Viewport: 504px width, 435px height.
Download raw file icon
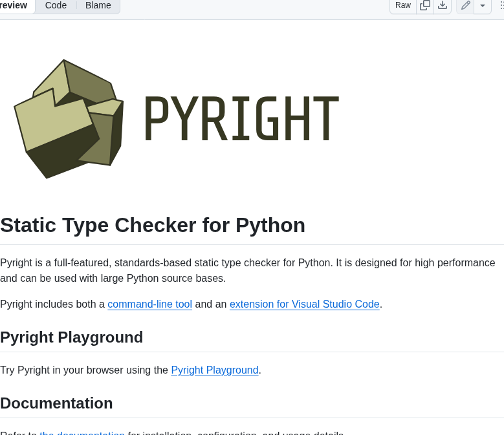click(x=443, y=5)
